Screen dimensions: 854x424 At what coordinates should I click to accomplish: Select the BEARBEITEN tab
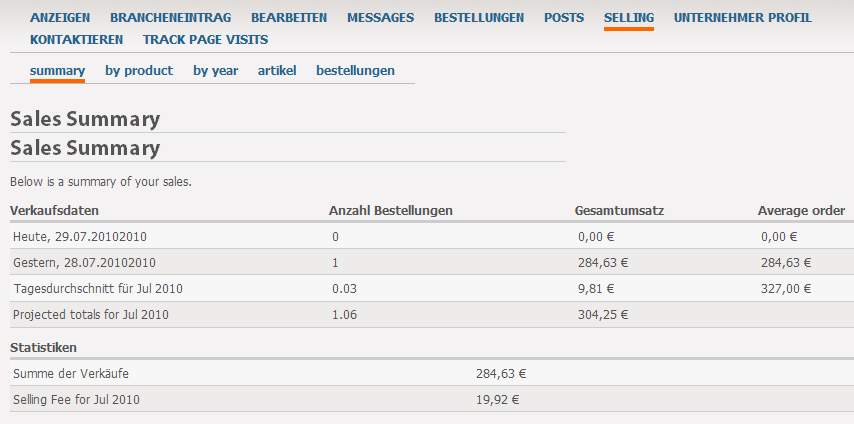tap(289, 18)
